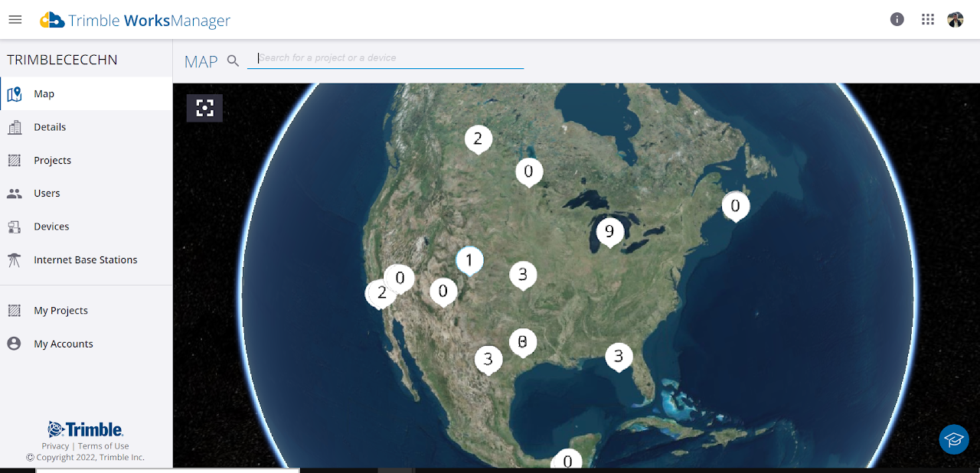Image resolution: width=980 pixels, height=473 pixels.
Task: Open the hamburger navigation menu
Action: (x=15, y=20)
